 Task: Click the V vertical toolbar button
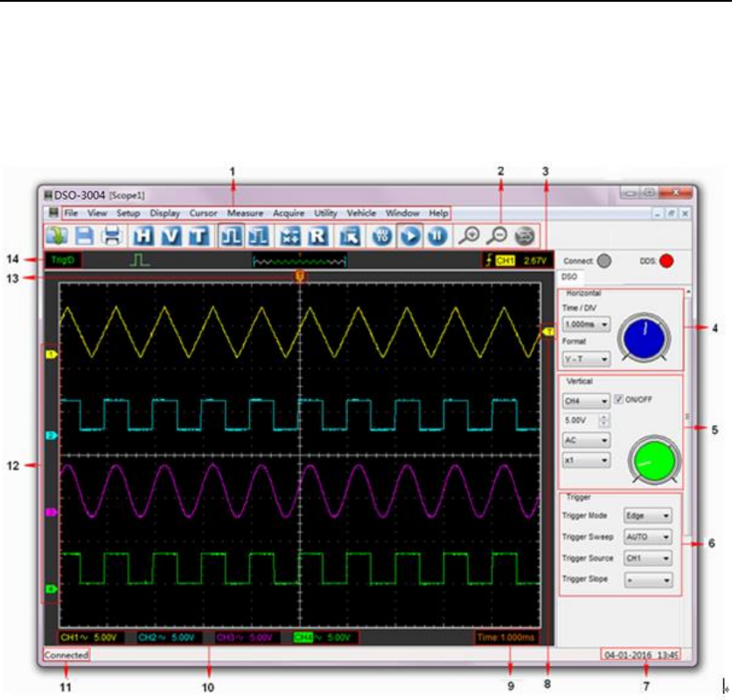171,236
